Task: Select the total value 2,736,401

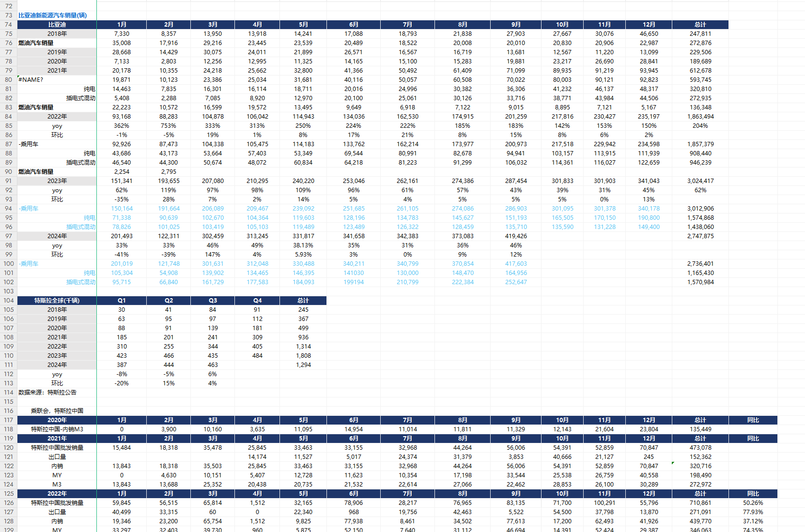Action: [700, 264]
